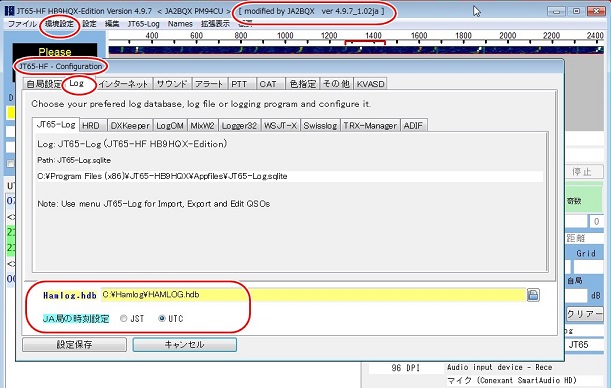Image resolution: width=611 pixels, height=388 pixels.
Task: Open the 拡張表示 menu
Action: tap(215, 24)
